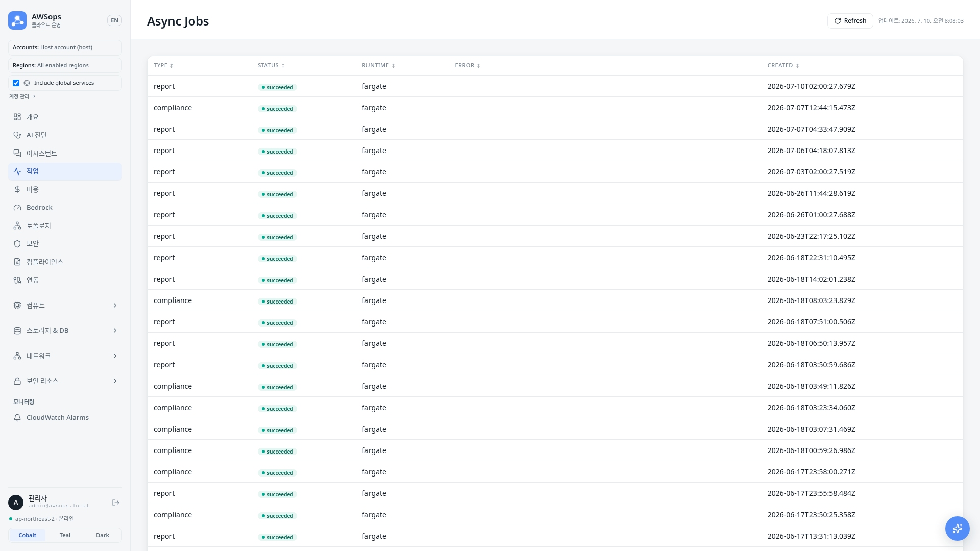980x551 pixels.
Task: Follow the 계정 관리 link
Action: click(22, 96)
